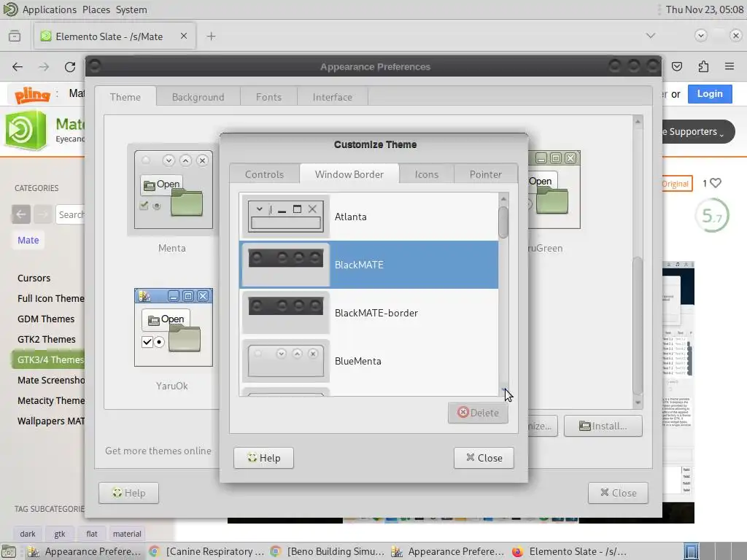
Task: Click the dark tag
Action: pos(28,534)
